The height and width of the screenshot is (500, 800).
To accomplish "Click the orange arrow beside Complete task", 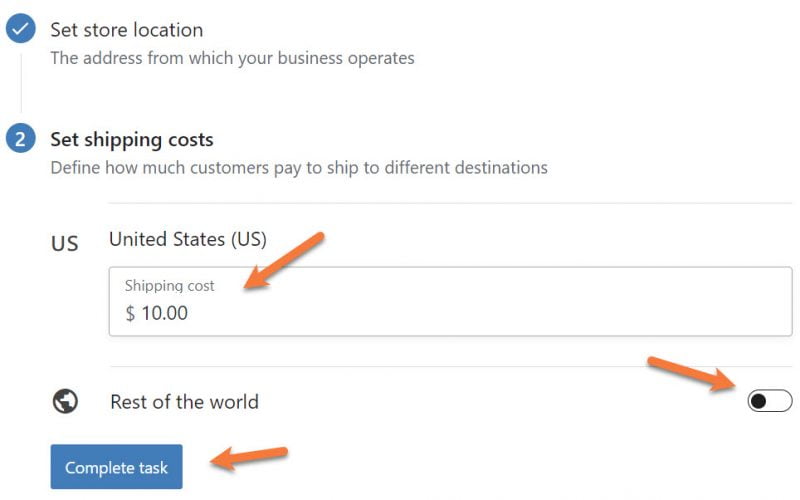I will (250, 458).
